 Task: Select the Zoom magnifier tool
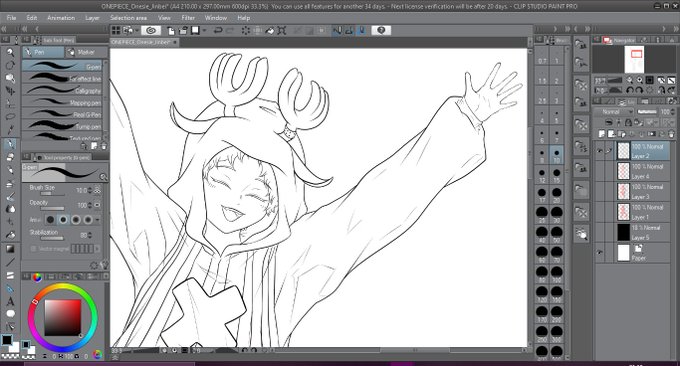click(10, 52)
